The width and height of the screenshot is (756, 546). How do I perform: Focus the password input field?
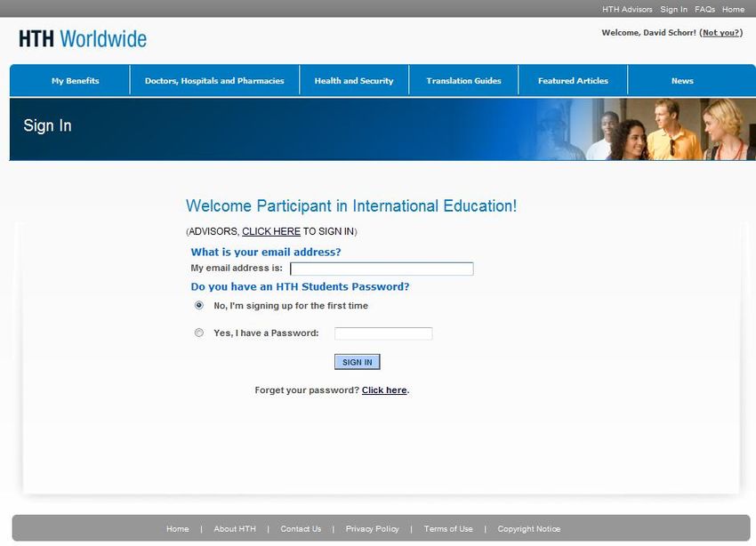[x=383, y=333]
